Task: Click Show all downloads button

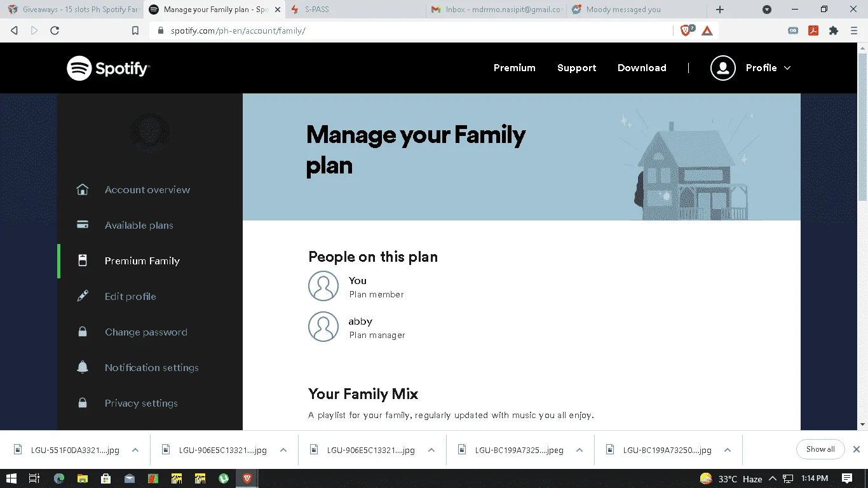Action: 820,449
